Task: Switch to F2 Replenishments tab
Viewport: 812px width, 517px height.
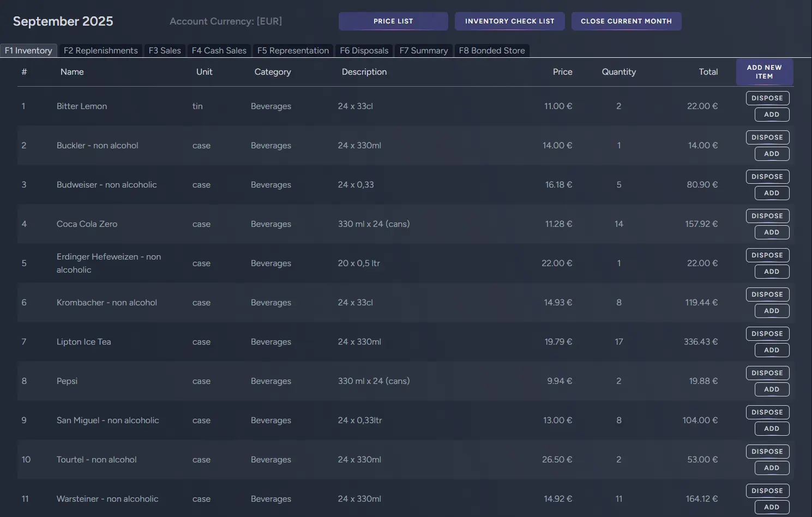Action: [101, 51]
